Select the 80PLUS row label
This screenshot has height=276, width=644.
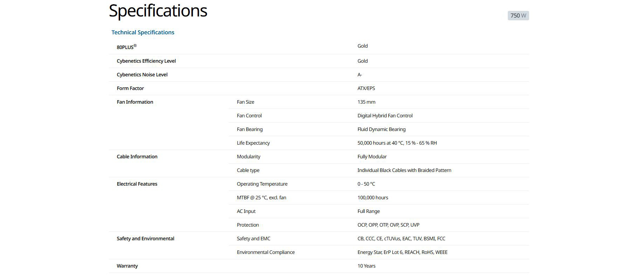point(126,46)
